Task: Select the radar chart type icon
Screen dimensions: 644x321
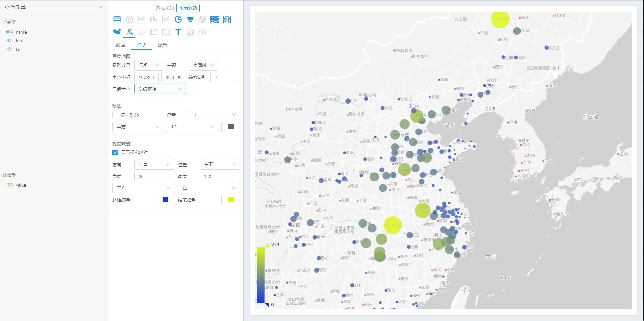Action: click(x=202, y=19)
